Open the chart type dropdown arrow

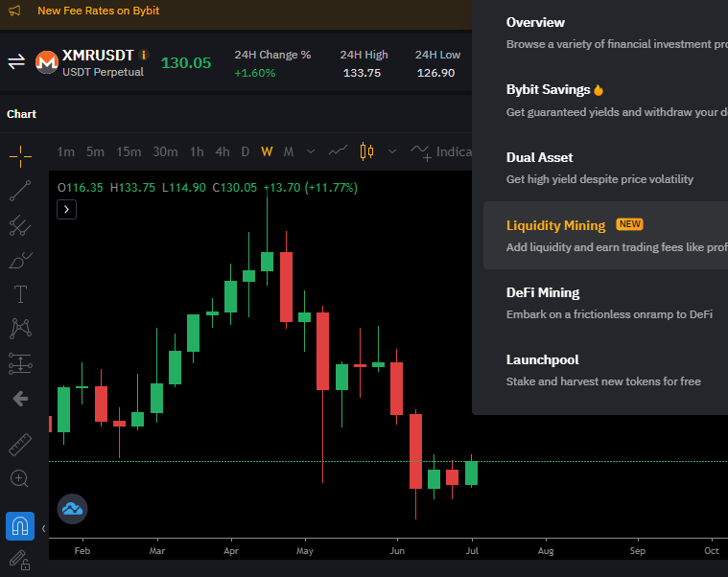click(392, 151)
